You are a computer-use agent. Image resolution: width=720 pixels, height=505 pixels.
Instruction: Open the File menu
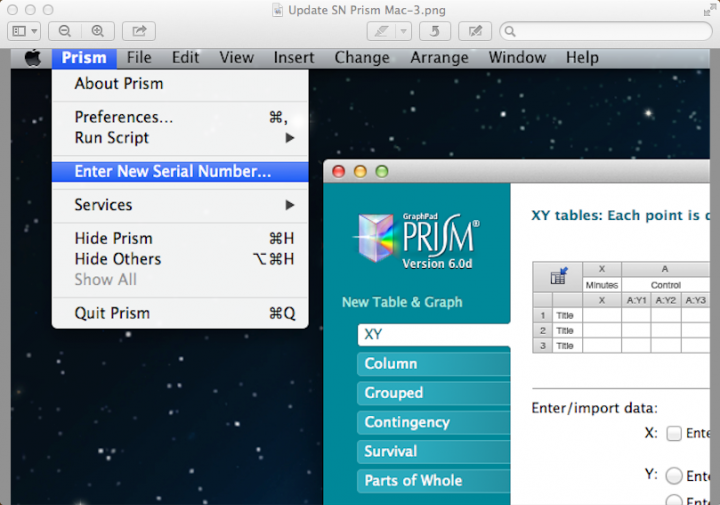pos(139,58)
